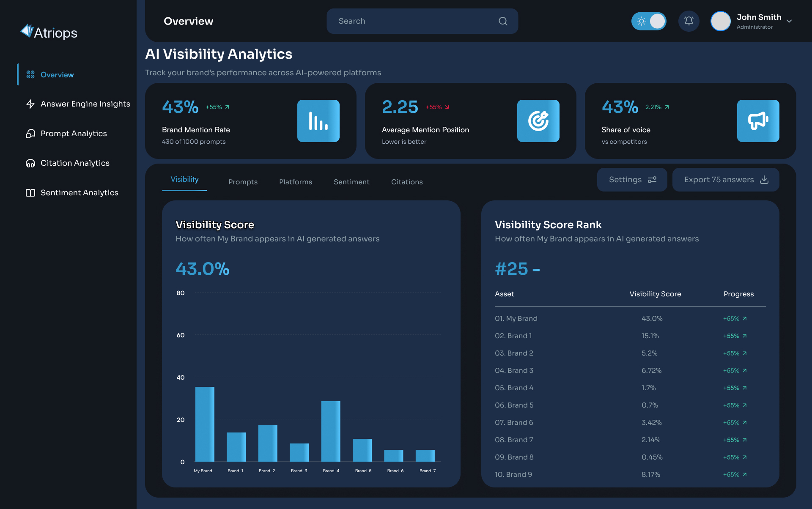Click the Average Mention Position target icon

[538, 121]
